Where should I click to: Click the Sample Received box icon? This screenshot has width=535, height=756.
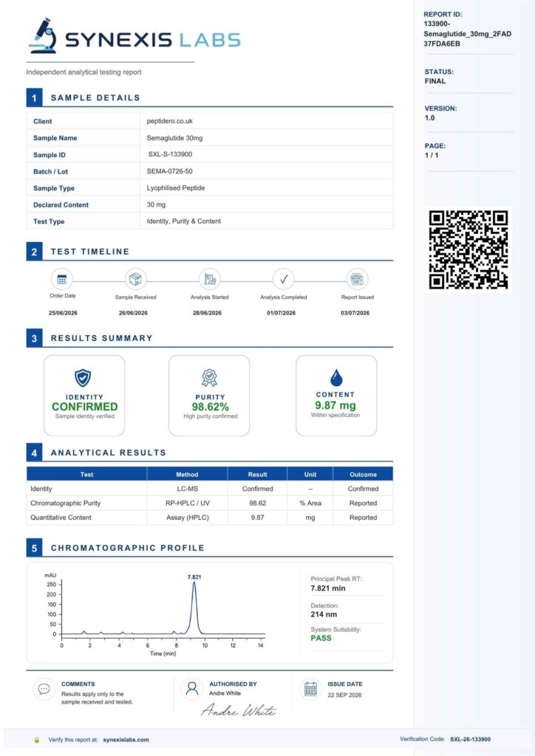point(135,279)
